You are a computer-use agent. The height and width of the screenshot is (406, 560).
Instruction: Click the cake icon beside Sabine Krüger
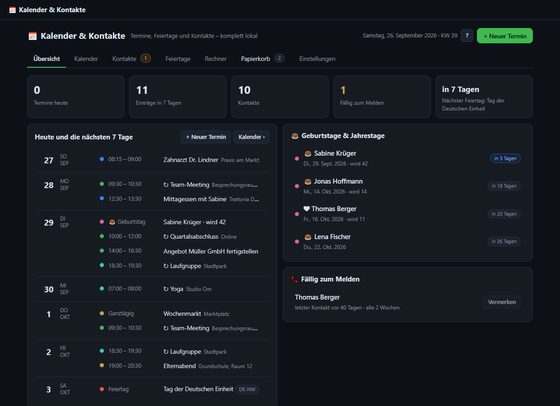[308, 154]
